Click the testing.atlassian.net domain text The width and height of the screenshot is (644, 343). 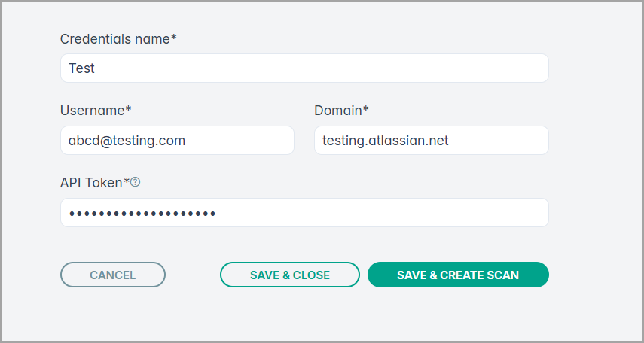tap(385, 141)
